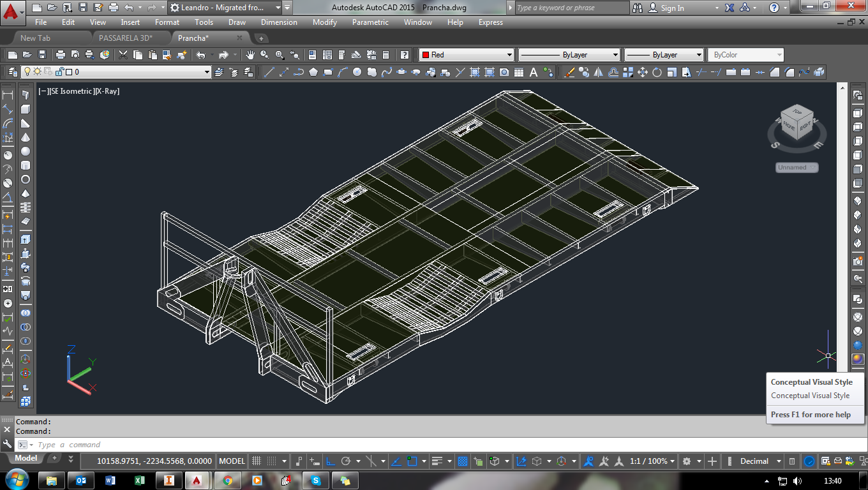Toggle ortho mode in status bar
Image resolution: width=868 pixels, height=490 pixels.
(331, 461)
